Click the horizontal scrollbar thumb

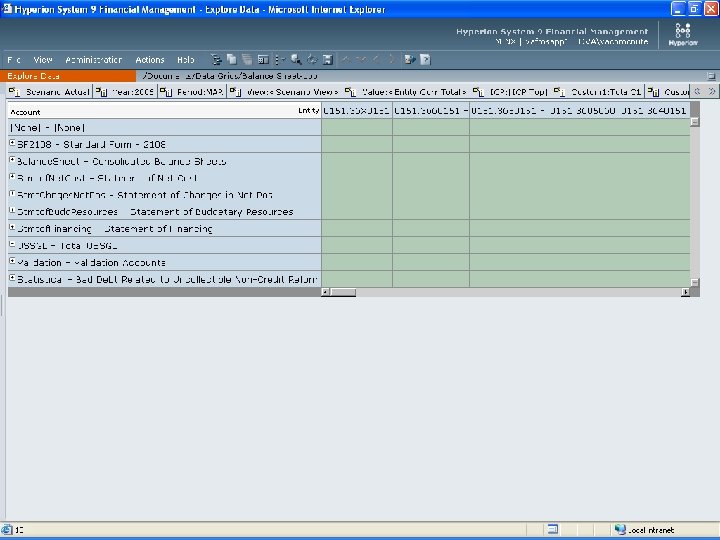[x=343, y=292]
